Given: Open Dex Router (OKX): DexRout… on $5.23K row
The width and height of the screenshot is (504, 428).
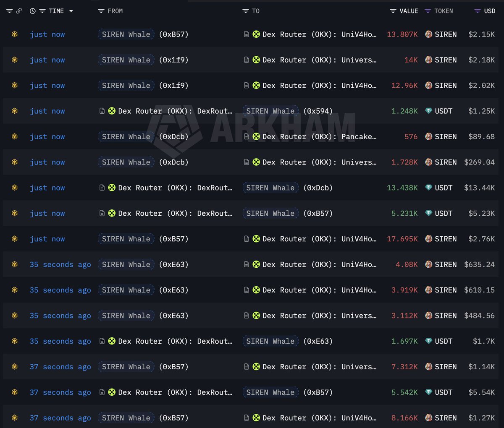Looking at the screenshot, I should point(175,213).
